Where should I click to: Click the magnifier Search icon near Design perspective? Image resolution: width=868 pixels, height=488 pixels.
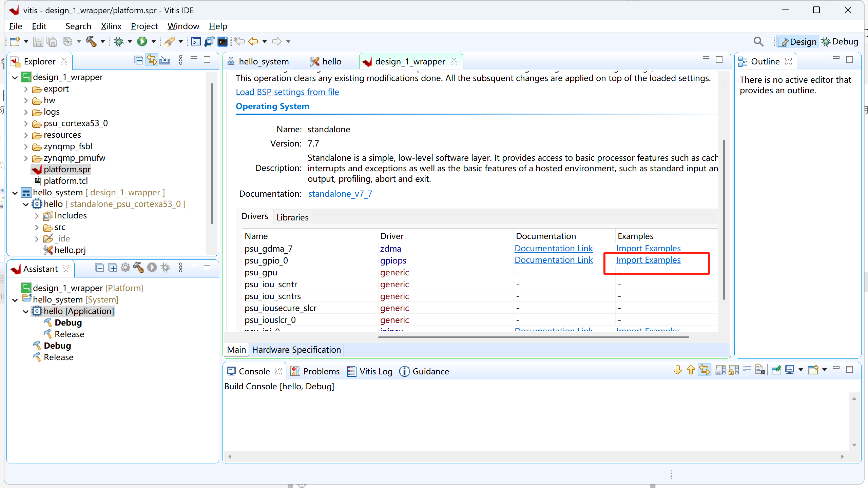coord(758,42)
